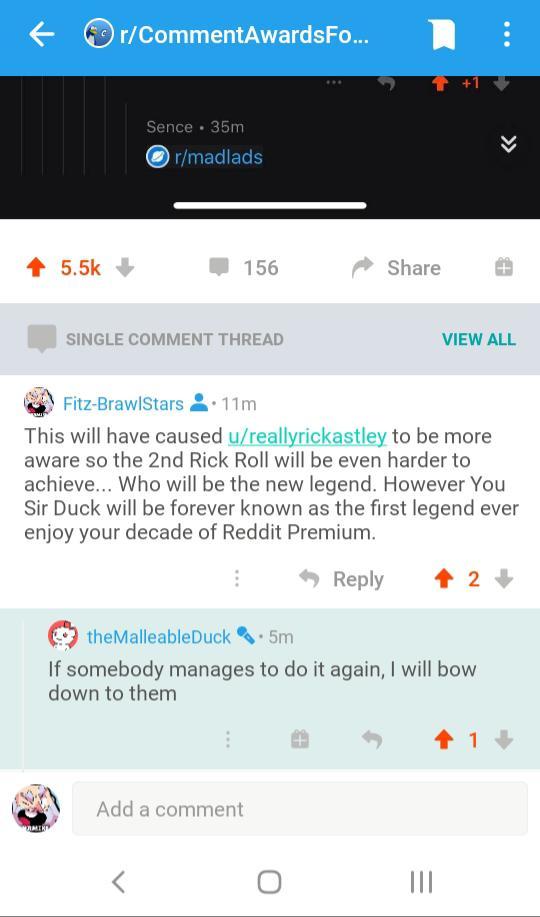
Task: Focus the Add a comment field
Action: pyautogui.click(x=300, y=809)
